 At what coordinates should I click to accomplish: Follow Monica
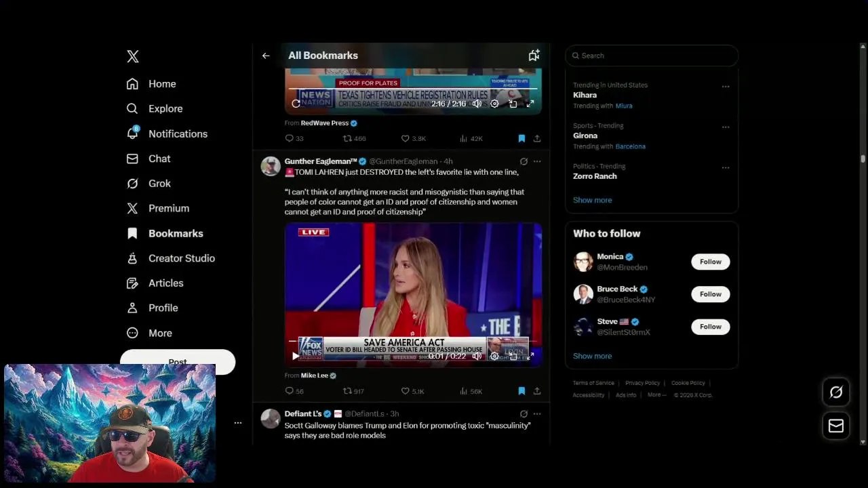(711, 262)
